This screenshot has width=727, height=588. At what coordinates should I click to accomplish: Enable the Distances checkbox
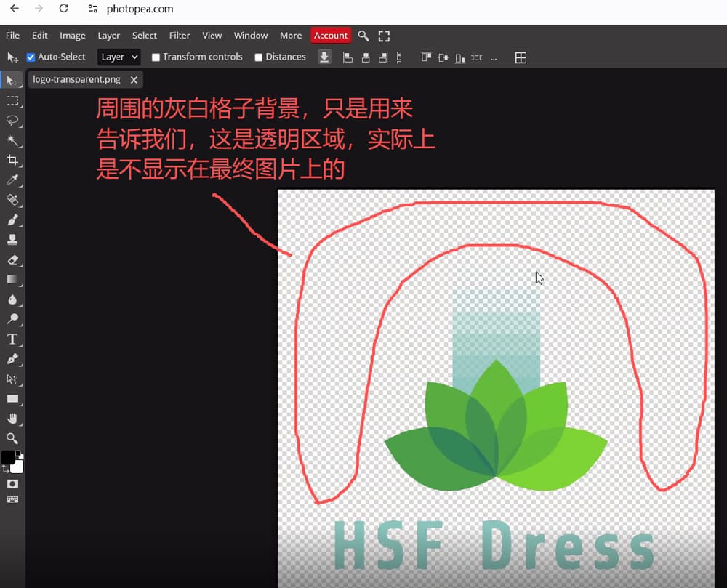pos(258,57)
